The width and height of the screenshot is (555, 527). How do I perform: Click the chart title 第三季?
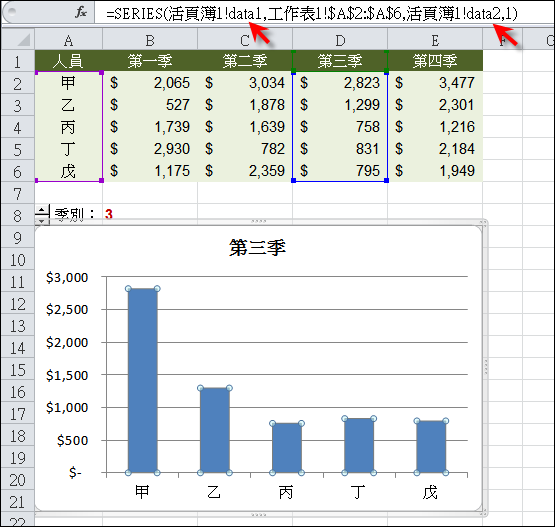(257, 247)
